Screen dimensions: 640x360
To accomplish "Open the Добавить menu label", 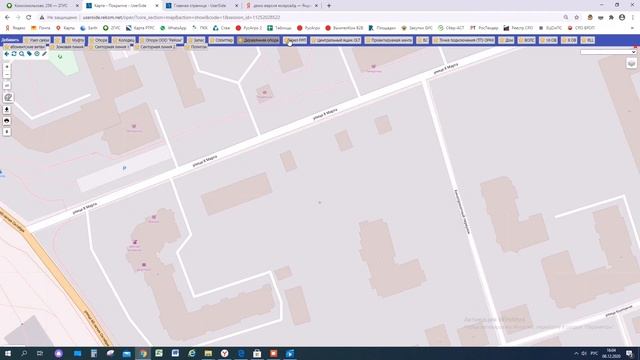I will [x=10, y=40].
